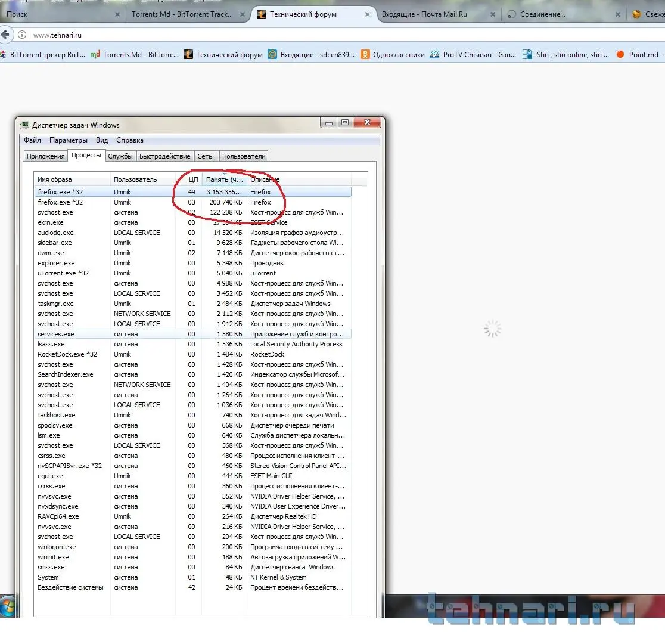Open Технический форум bookmark icon
665x644 pixels.
click(188, 54)
